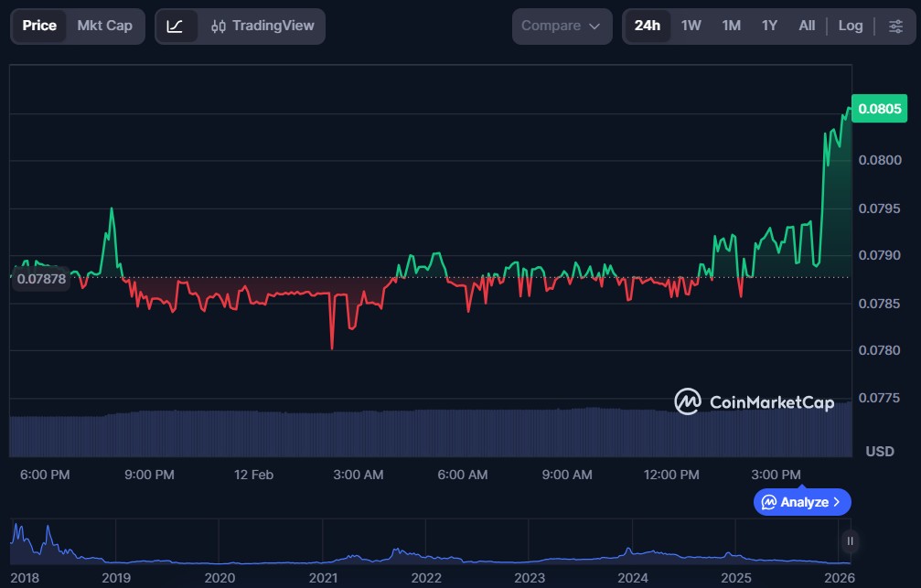Screen dimensions: 921x588
Task: Open chart settings sliders icon
Action: click(x=895, y=26)
